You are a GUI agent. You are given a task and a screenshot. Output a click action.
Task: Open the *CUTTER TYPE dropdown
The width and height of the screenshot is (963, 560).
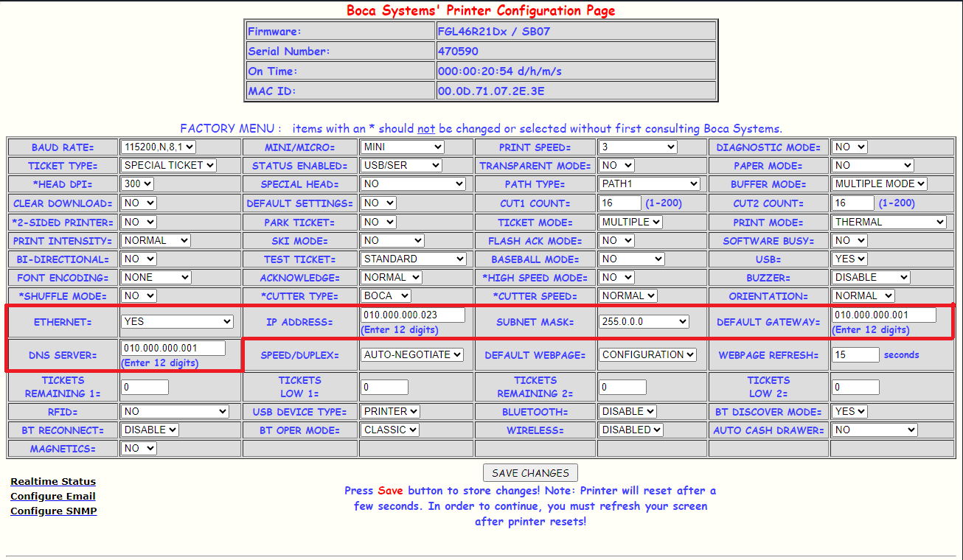(x=386, y=295)
